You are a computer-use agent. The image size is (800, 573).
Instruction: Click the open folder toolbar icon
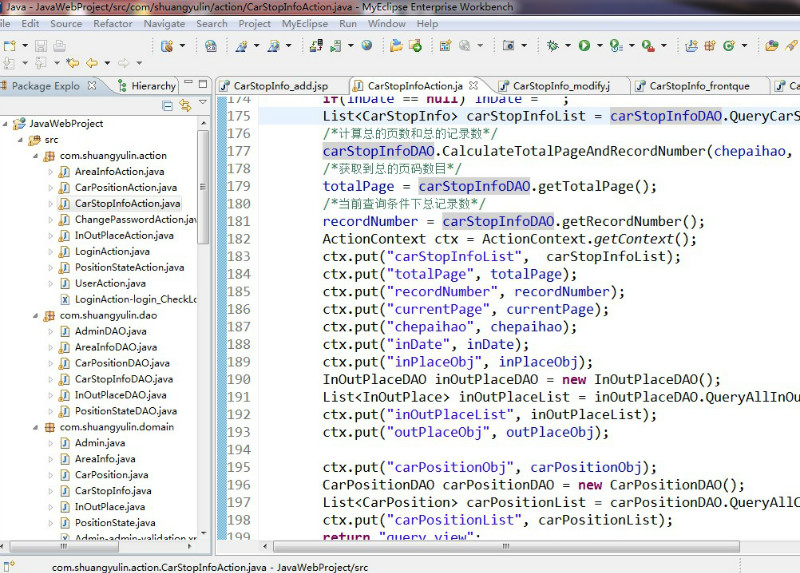point(396,46)
